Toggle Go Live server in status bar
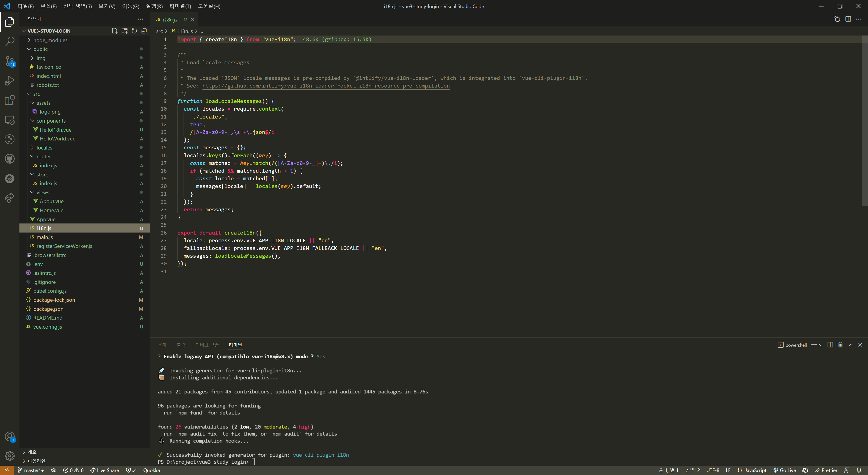Screen dimensions: 868x475 click(784, 470)
